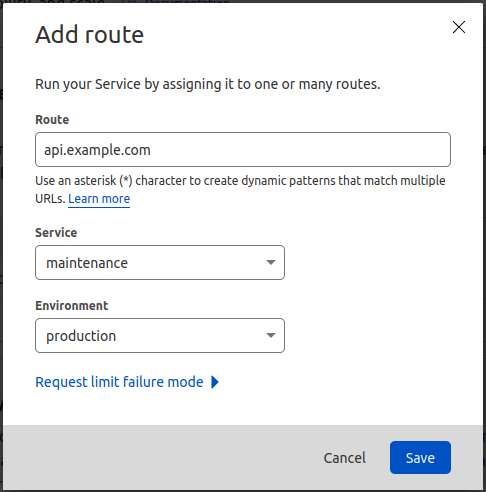Click the Request limit failure mode text
Image resolution: width=486 pixels, height=492 pixels.
119,382
